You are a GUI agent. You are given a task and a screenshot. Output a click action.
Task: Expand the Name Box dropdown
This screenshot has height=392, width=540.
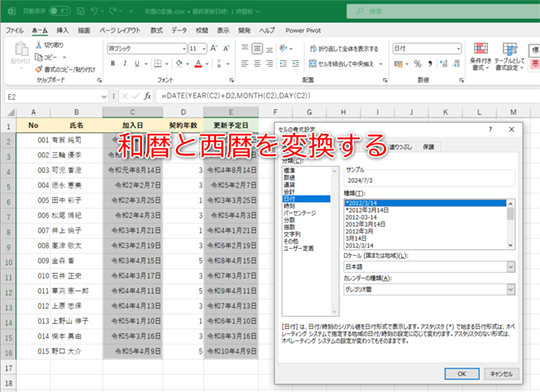point(104,97)
